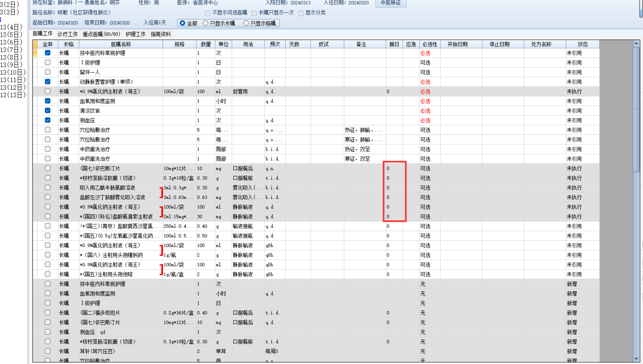Click the 全弃 column header

point(48,44)
